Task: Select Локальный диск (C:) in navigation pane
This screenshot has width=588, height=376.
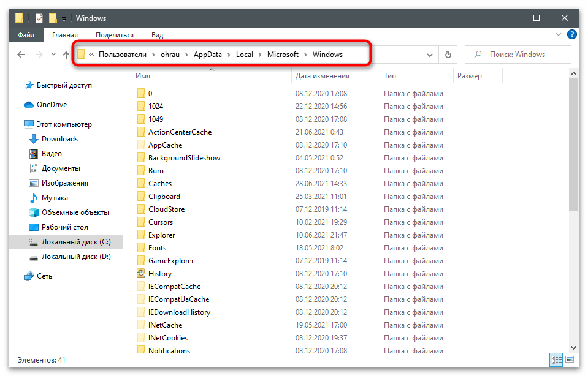Action: tap(76, 242)
